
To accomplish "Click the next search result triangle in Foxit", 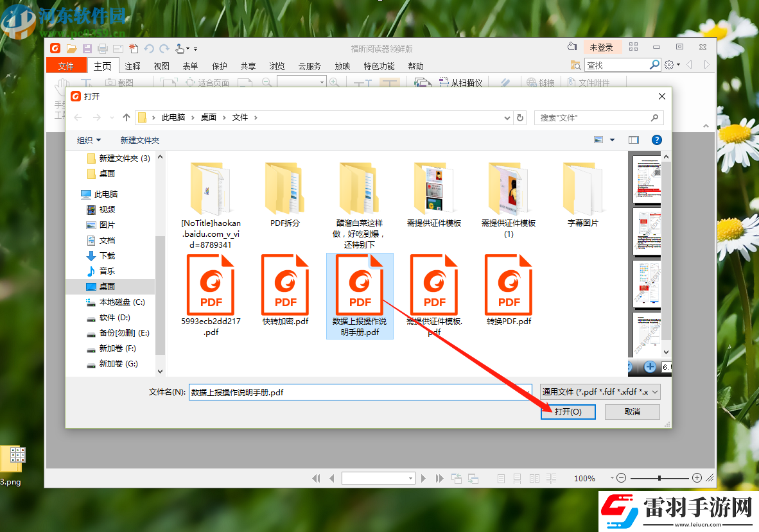I will [706, 65].
